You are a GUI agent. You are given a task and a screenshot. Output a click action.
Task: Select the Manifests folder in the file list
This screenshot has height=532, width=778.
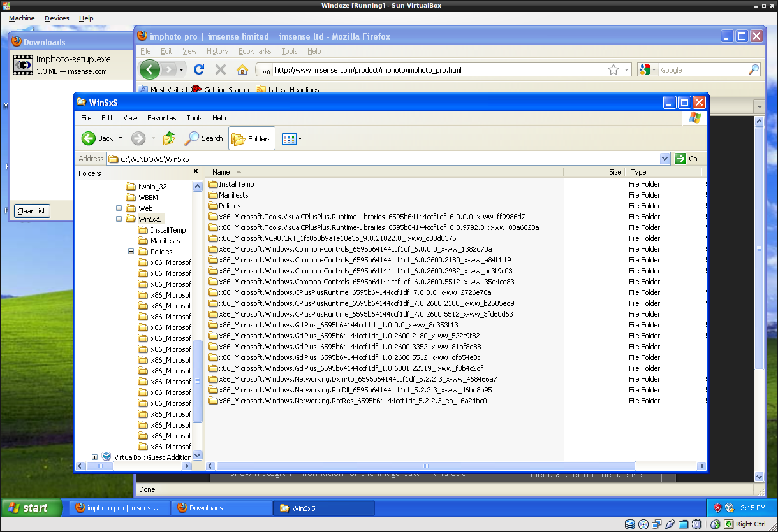[x=228, y=195]
